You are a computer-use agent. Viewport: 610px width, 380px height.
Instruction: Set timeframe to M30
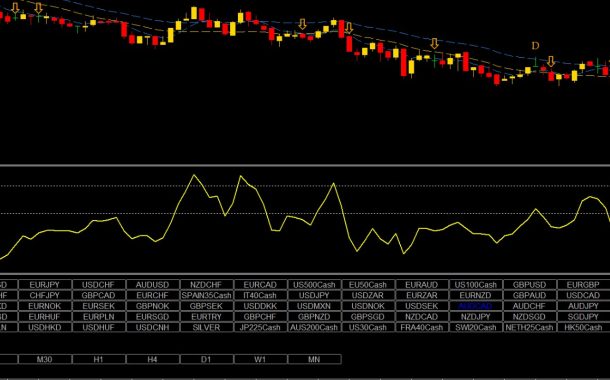point(45,359)
